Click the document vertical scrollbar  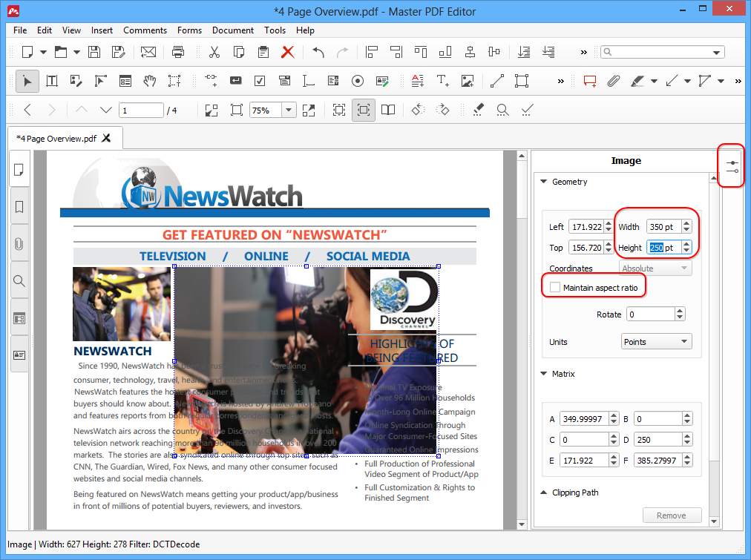(522, 340)
